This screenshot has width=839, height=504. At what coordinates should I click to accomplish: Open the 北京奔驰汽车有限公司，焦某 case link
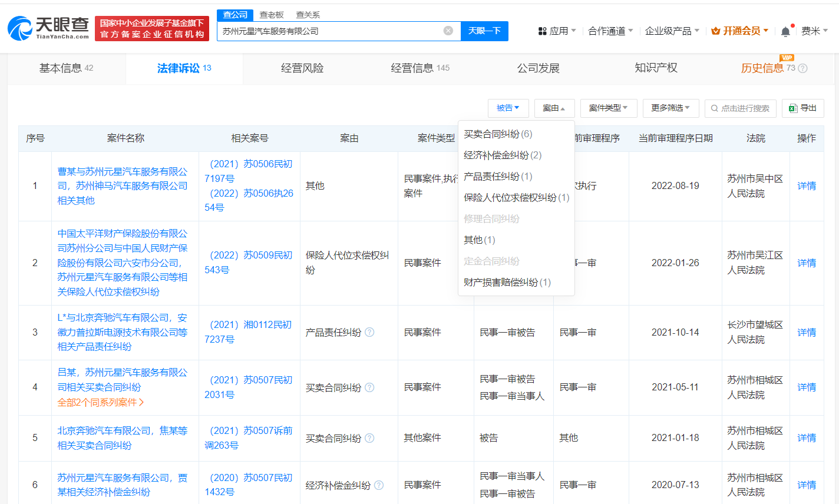pos(123,438)
